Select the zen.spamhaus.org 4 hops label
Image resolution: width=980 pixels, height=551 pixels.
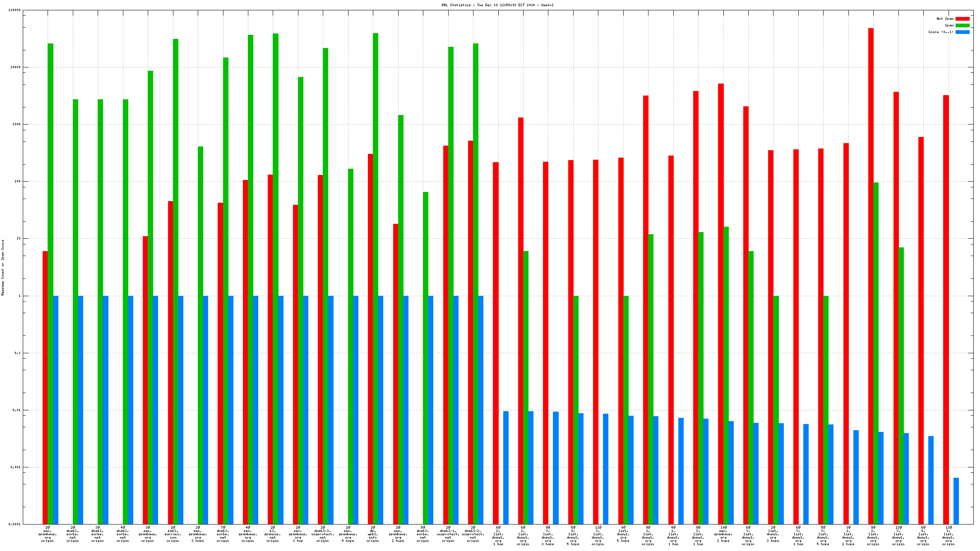click(x=348, y=534)
